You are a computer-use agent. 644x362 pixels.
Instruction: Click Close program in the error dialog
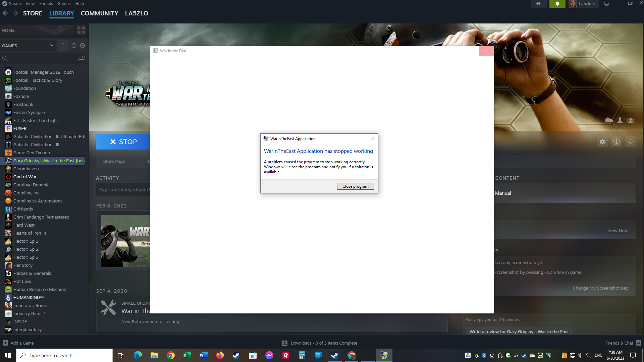[x=355, y=186]
